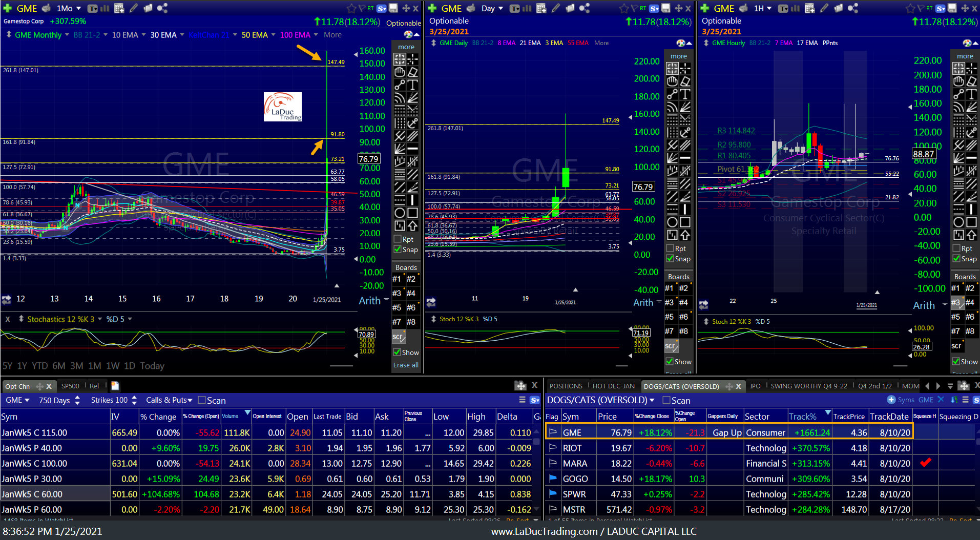Select the circle tool in hourly drawing palette
Image resolution: width=980 pixels, height=540 pixels.
coord(958,222)
